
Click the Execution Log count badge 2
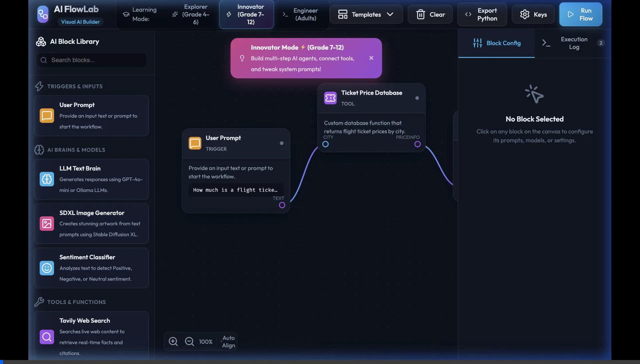(601, 43)
